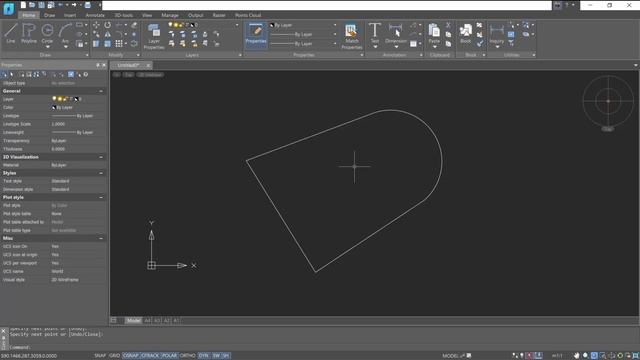Expand the Circle tool dropdown arrow
This screenshot has width=640, height=360.
[x=47, y=47]
